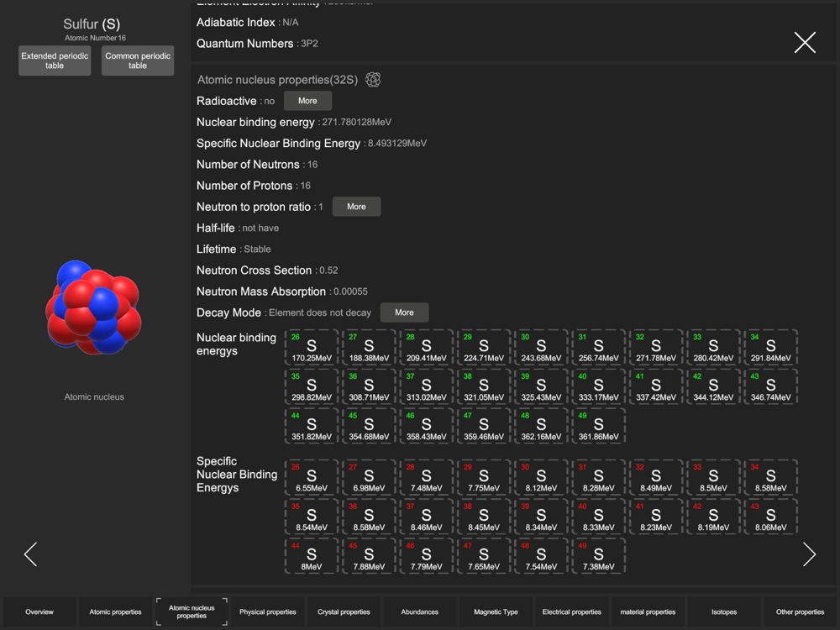The image size is (840, 630).
Task: Click the 3D atomic nucleus model
Action: pos(94,305)
